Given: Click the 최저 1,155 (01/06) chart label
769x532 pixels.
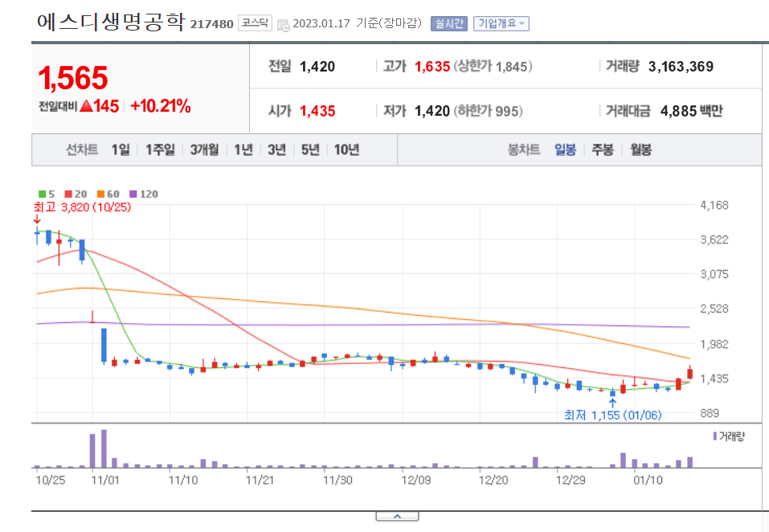Looking at the screenshot, I should click(612, 415).
